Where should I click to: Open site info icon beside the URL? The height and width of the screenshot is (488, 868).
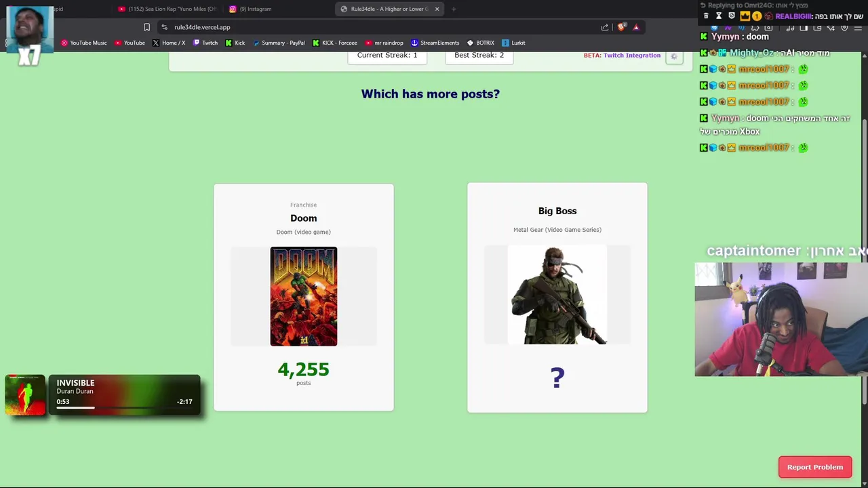[x=164, y=27]
